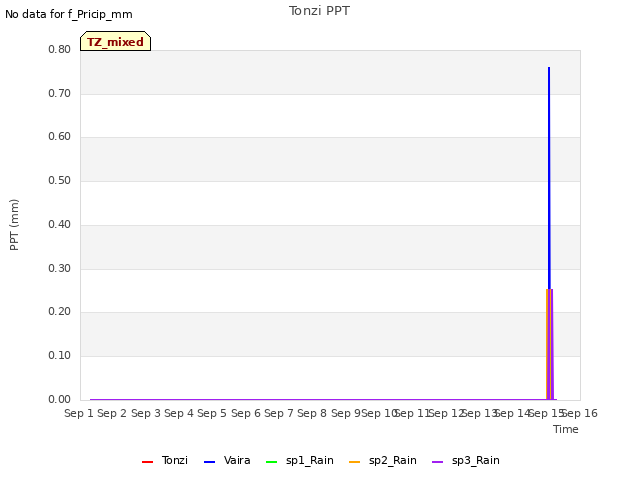Click the Sep 5 x-axis tick label
Image resolution: width=640 pixels, height=480 pixels.
pos(212,413)
